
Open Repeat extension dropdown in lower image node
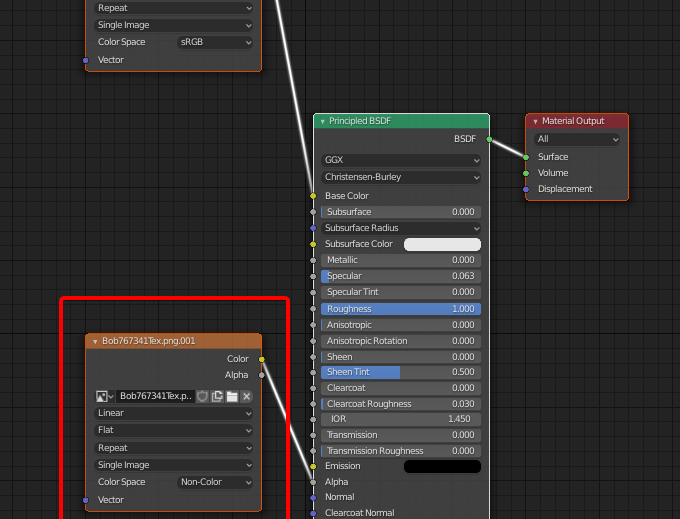[173, 447]
